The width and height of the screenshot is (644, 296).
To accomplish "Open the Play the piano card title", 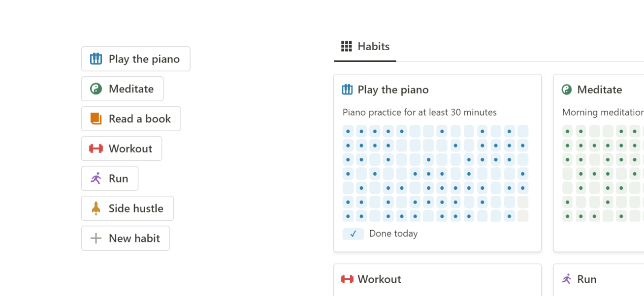I will click(x=393, y=90).
